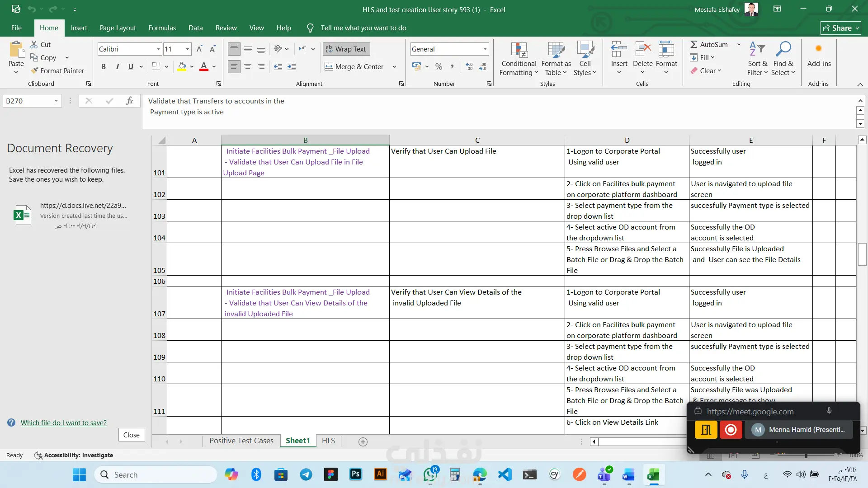
Task: Toggle Bold formatting
Action: (104, 66)
